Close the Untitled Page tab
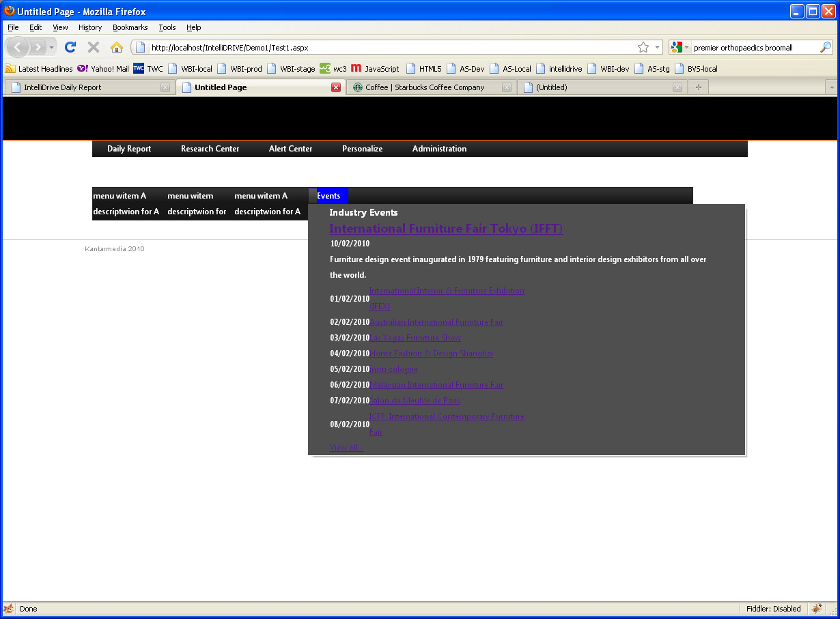This screenshot has width=840, height=619. coord(336,87)
